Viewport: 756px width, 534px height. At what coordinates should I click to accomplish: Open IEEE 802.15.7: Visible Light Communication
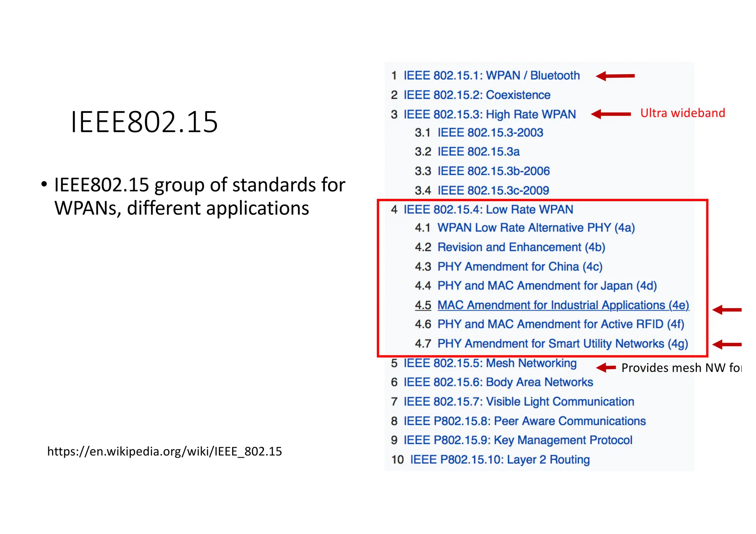[x=519, y=402]
